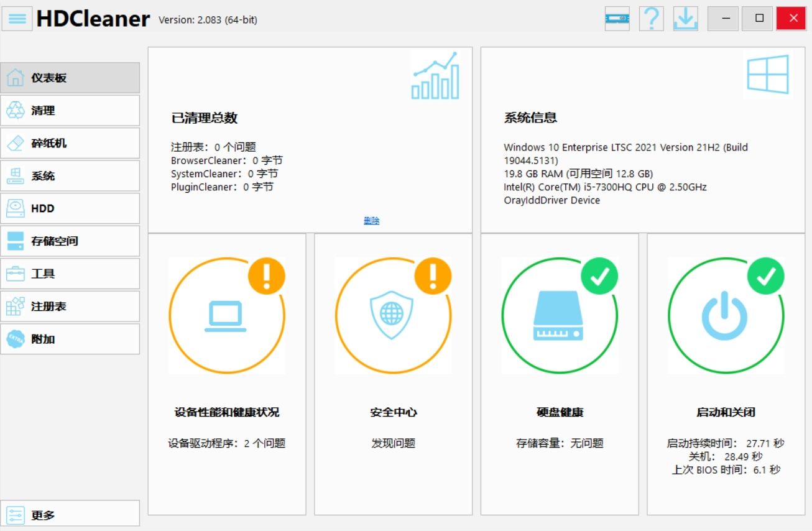Click the disk icon beside HDD
The image size is (812, 531).
16,208
